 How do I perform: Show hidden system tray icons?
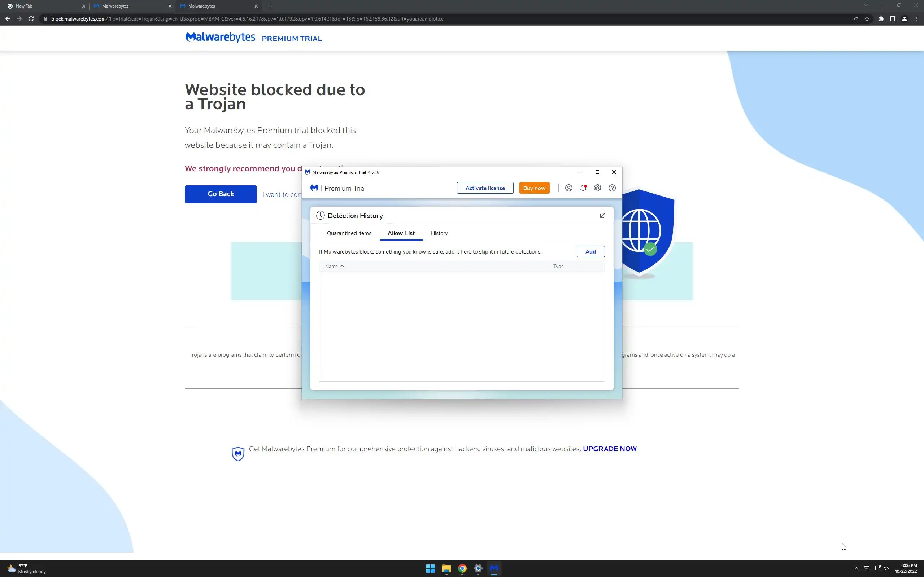(857, 568)
